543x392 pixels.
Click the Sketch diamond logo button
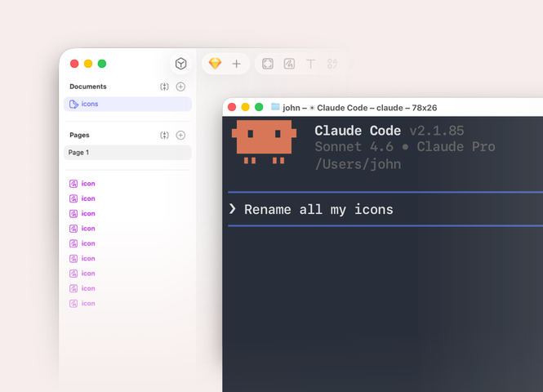click(x=215, y=64)
